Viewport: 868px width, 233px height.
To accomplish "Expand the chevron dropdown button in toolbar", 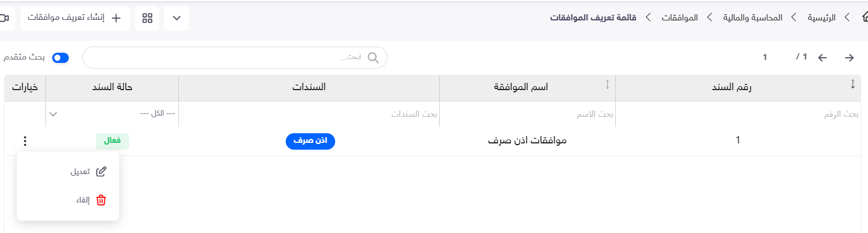I will [x=177, y=18].
